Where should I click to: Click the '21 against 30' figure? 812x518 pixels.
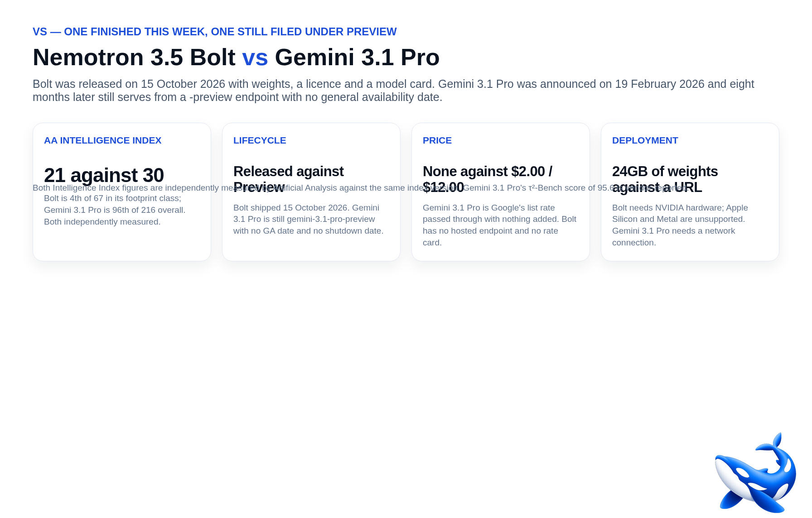tap(104, 175)
